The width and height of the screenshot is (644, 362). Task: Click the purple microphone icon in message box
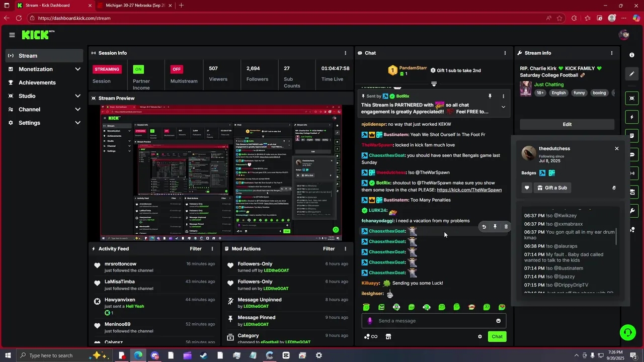pyautogui.click(x=370, y=321)
